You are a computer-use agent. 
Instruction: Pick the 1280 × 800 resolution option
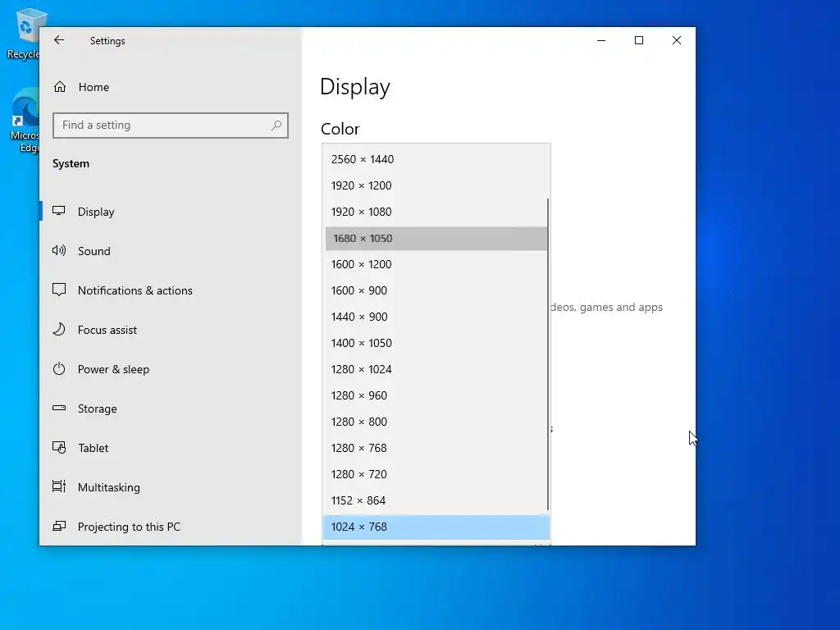pyautogui.click(x=436, y=422)
